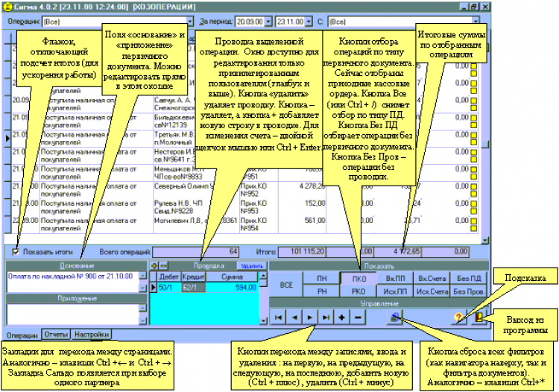
Task: Go to the previous record arrow
Action: [294, 317]
